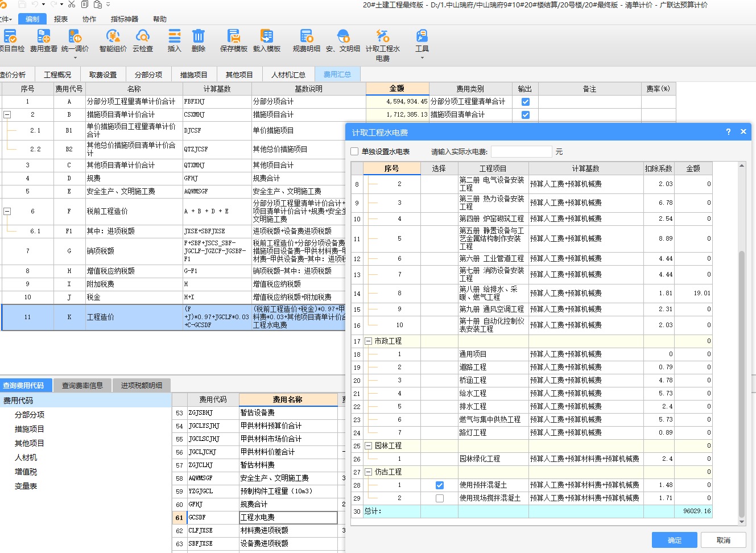Switch to the 编制 ribbon tab
The width and height of the screenshot is (756, 553).
32,19
